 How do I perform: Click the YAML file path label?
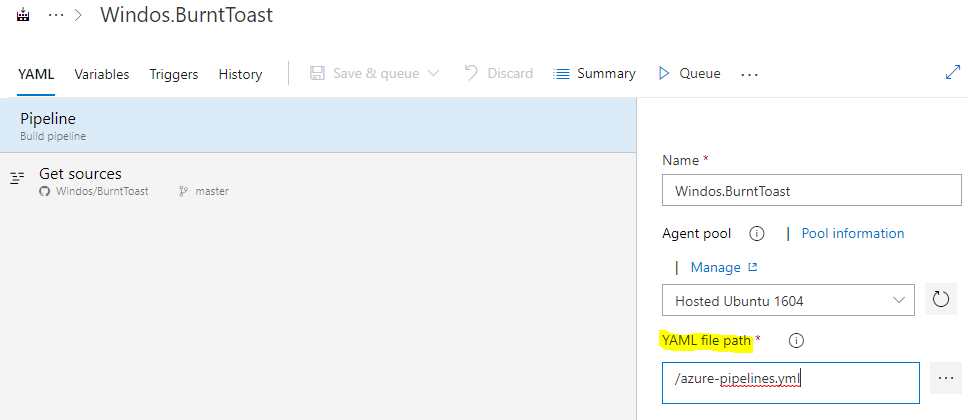coord(706,340)
